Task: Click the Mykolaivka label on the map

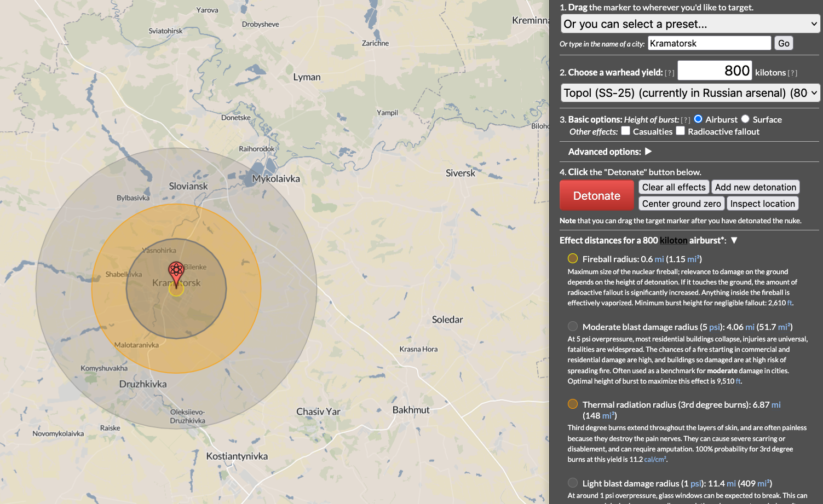Action: pyautogui.click(x=276, y=179)
